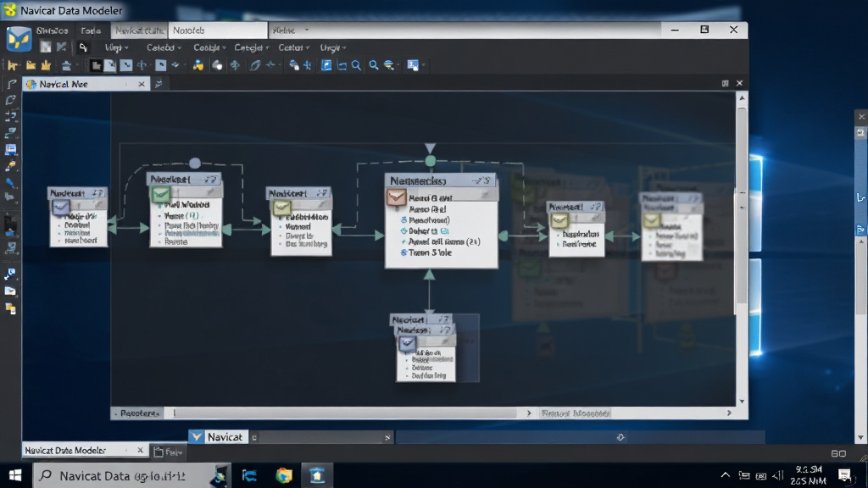868x488 pixels.
Task: Open the 'Fode' menu at top
Action: pyautogui.click(x=91, y=30)
